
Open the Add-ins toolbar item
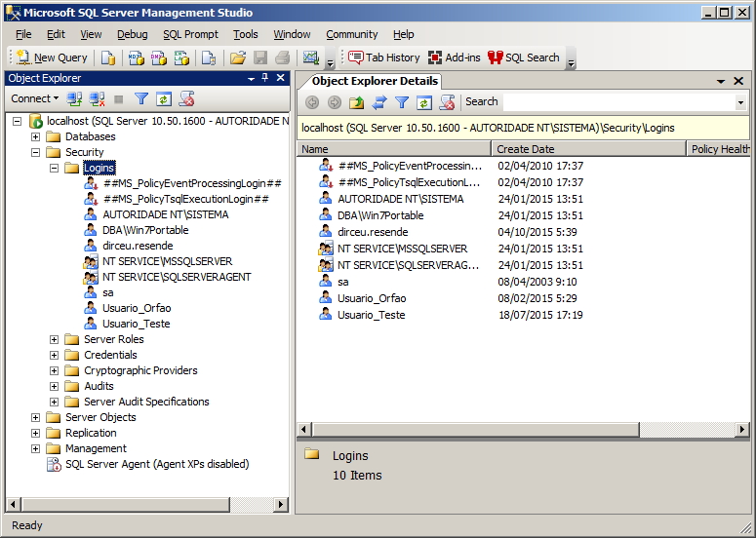[455, 58]
